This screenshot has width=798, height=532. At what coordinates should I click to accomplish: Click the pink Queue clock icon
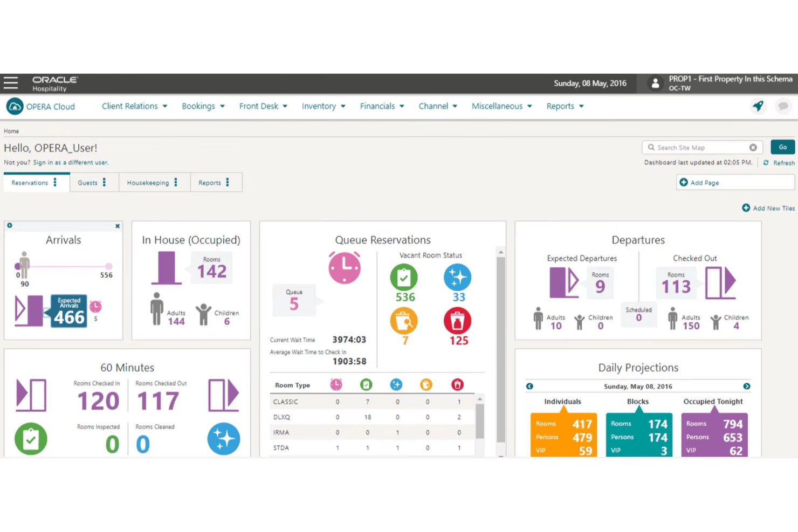[x=345, y=267]
